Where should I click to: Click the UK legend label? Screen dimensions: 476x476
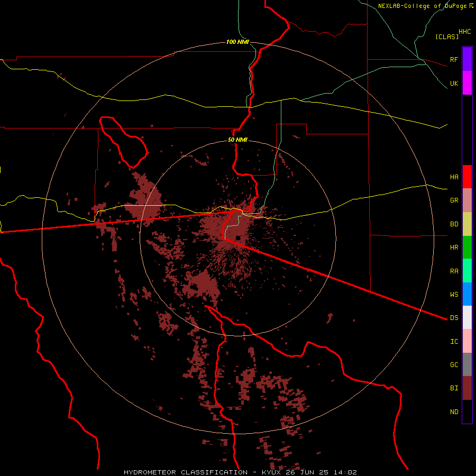tap(454, 83)
